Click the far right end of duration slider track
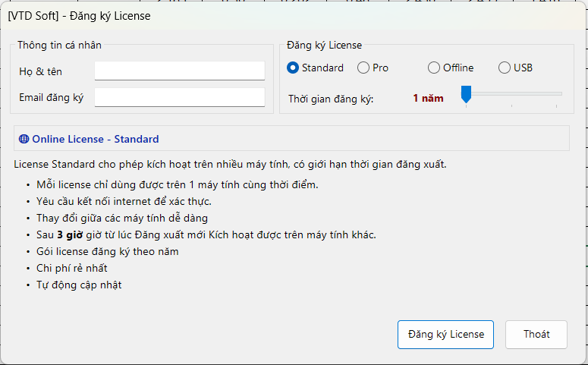 (561, 94)
